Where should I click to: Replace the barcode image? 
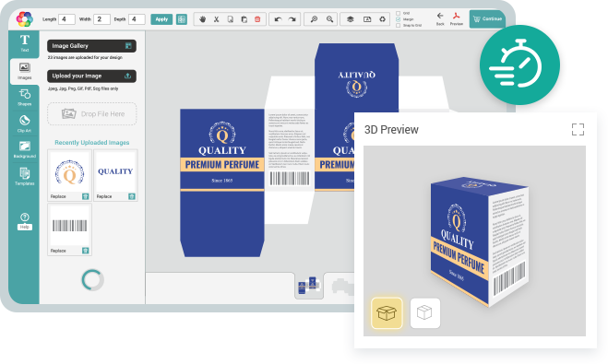tap(58, 251)
